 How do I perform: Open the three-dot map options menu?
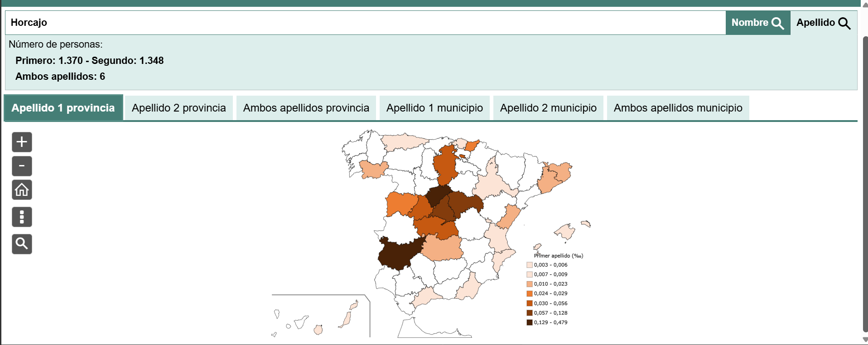(x=22, y=217)
